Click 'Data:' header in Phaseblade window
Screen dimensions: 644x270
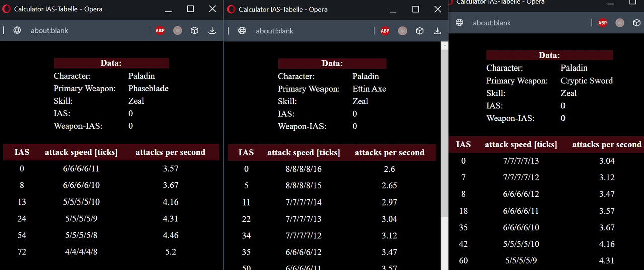(x=111, y=63)
